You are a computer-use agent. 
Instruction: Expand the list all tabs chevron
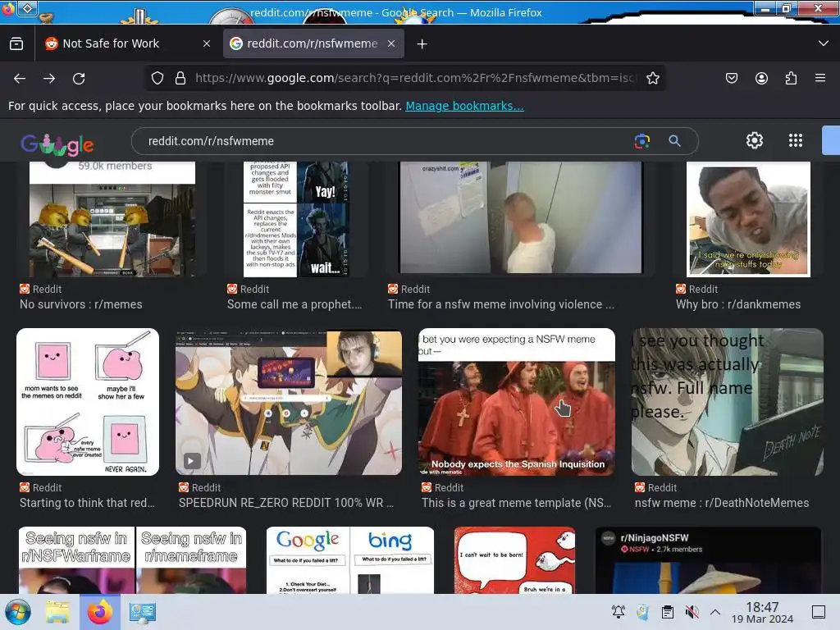click(x=824, y=43)
